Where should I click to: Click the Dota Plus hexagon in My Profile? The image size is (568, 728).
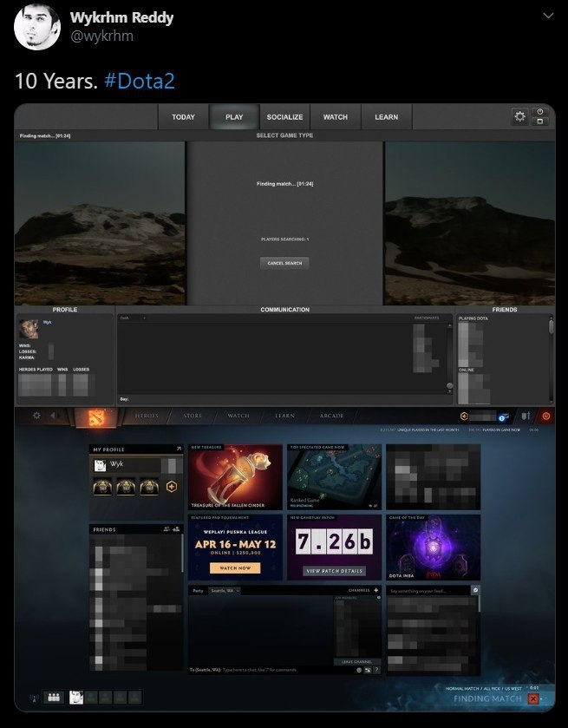tap(171, 487)
